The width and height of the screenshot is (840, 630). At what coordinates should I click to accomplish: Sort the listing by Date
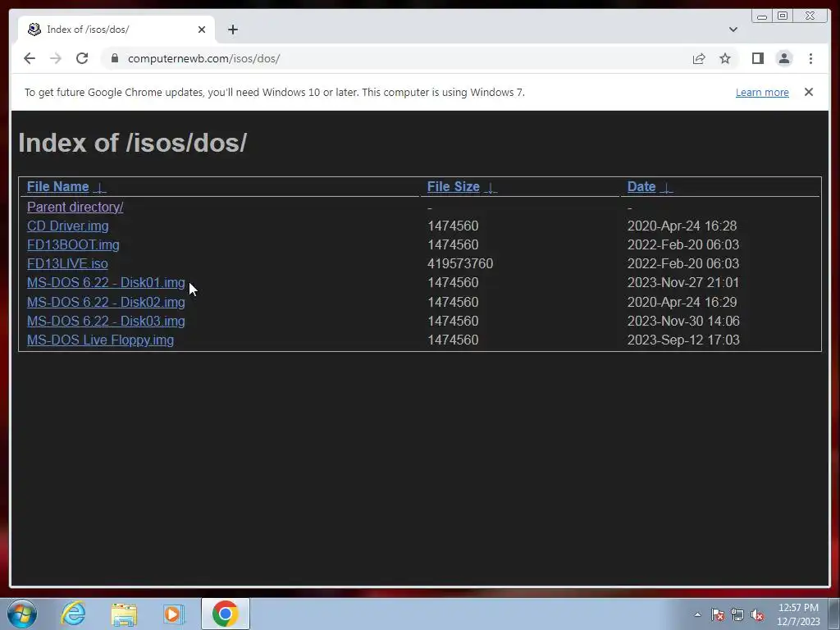pos(641,186)
